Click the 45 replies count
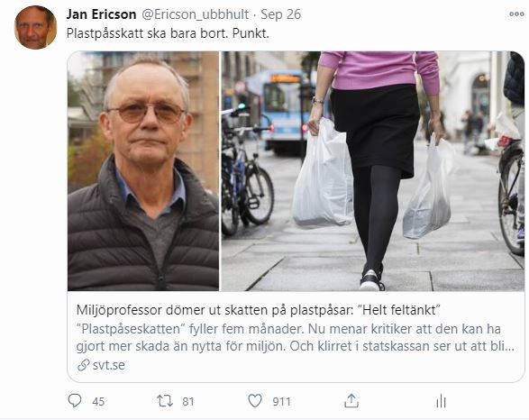The width and height of the screenshot is (529, 420). coord(98,401)
